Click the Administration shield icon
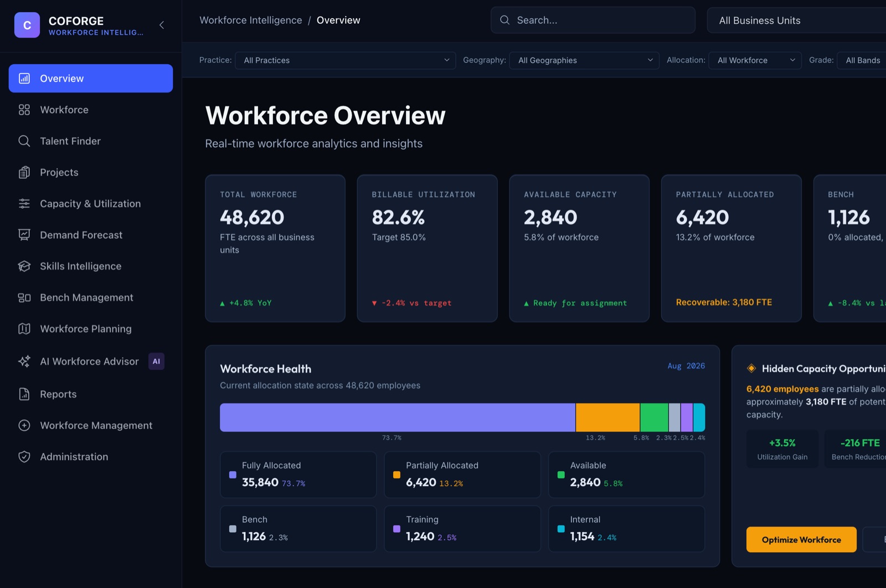Image resolution: width=886 pixels, height=588 pixels. pos(24,457)
